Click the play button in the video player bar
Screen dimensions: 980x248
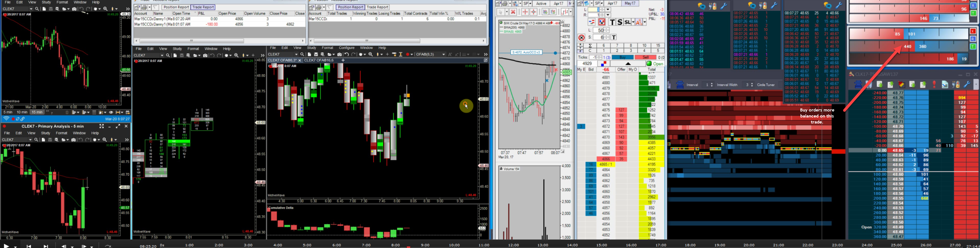pos(7,246)
